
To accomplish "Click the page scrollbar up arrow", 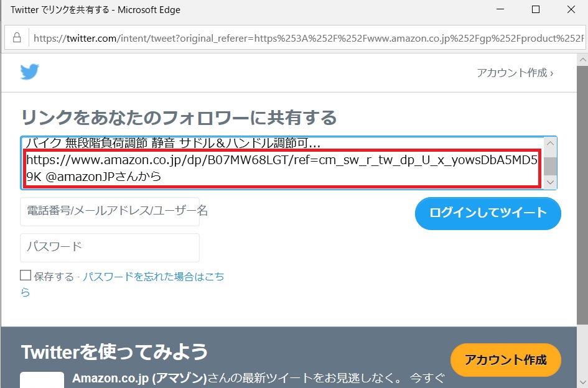I will [582, 60].
